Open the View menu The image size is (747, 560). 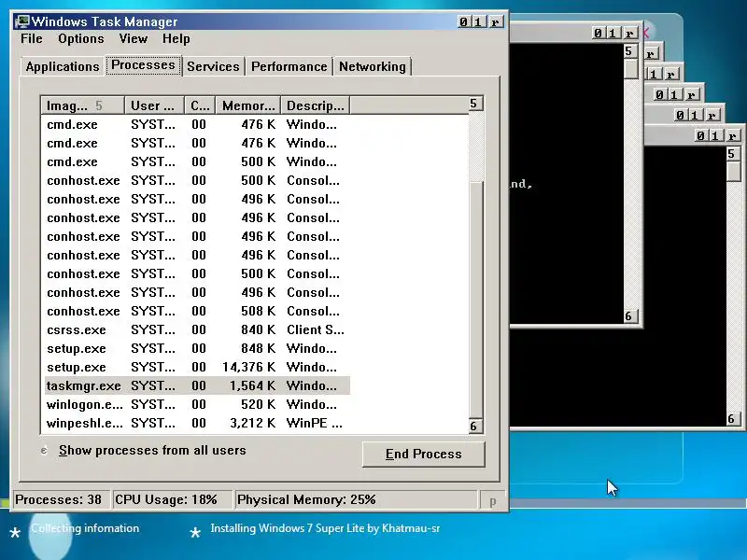tap(134, 38)
